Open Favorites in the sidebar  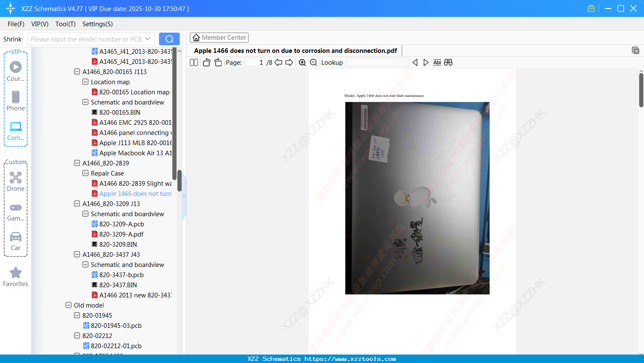tap(16, 277)
